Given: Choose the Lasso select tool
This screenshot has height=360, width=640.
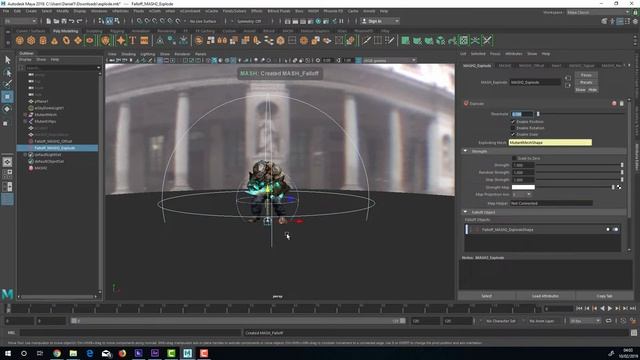Looking at the screenshot, I should [7, 72].
